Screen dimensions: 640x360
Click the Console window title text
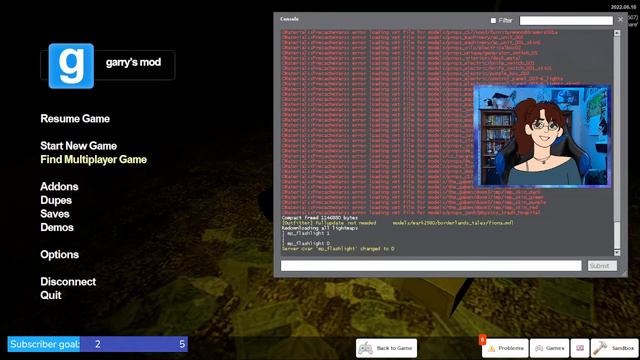[x=289, y=19]
